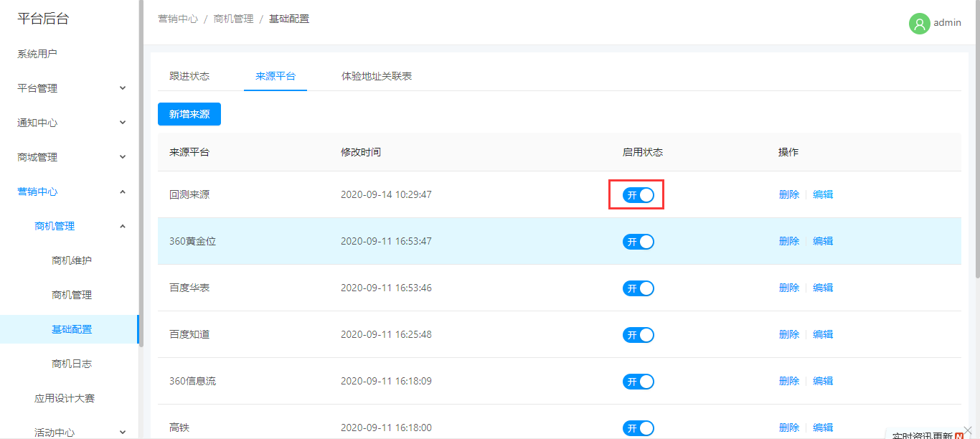Click the sidebar vertical scrollbar
The height and width of the screenshot is (439, 980).
point(141,174)
